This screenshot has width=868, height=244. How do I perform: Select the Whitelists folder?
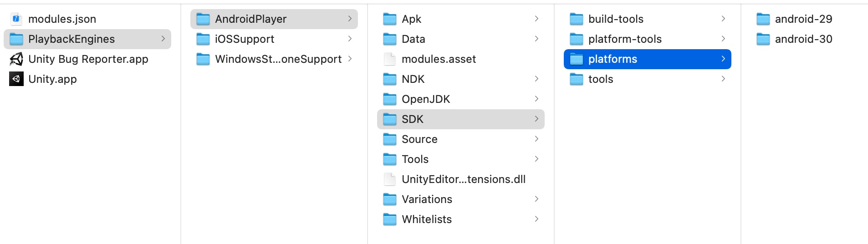coord(461,219)
